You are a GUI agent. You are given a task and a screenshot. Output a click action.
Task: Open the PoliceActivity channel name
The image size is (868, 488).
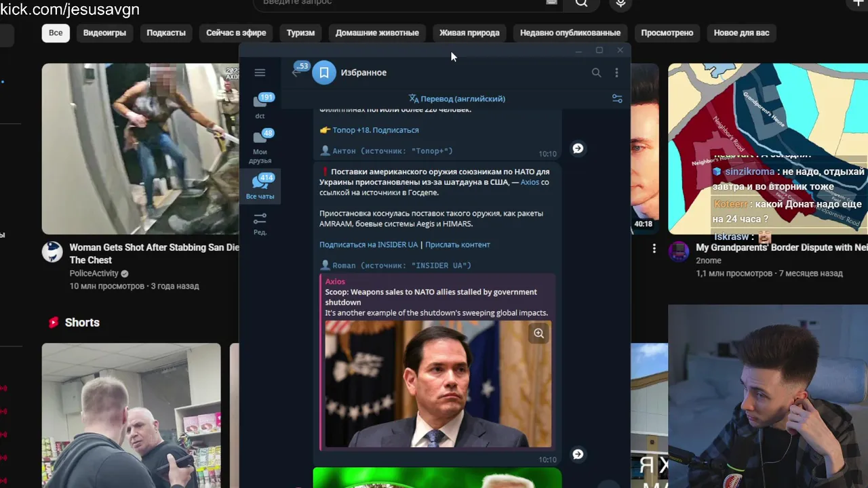coord(94,274)
